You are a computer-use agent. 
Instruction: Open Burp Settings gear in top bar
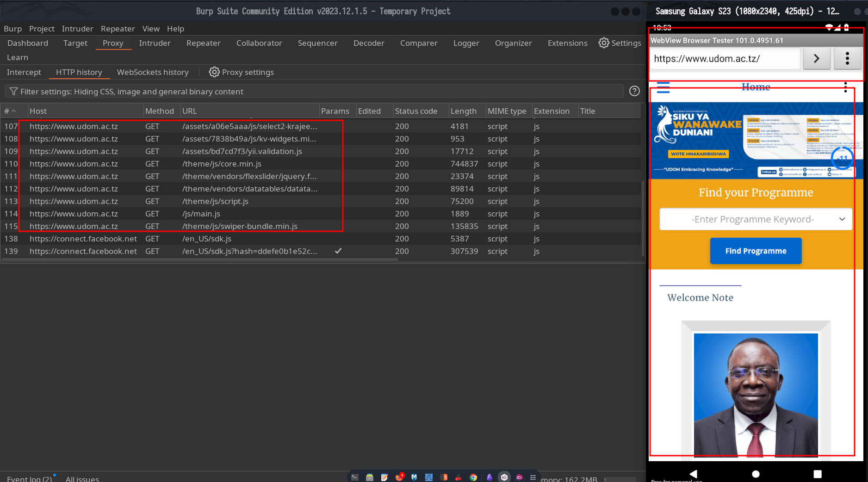[604, 43]
